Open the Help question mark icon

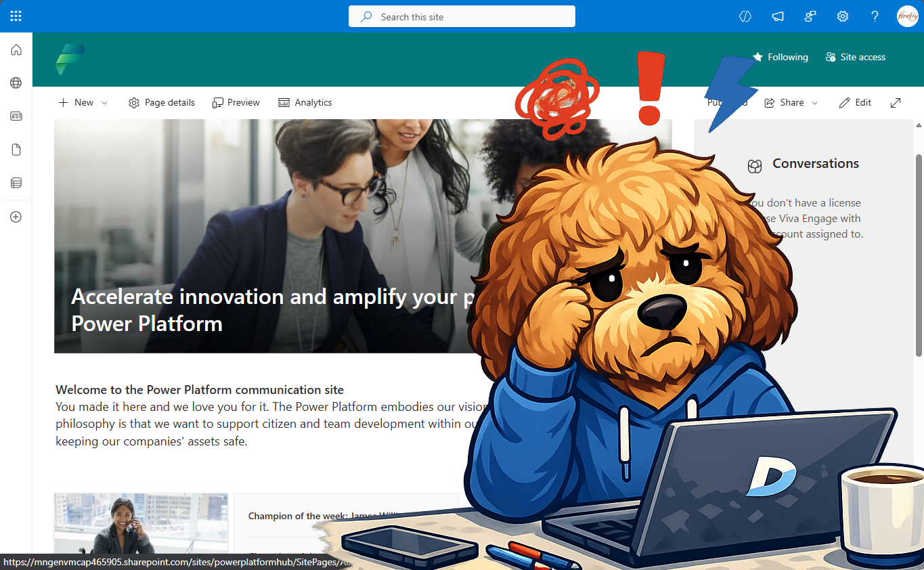[x=875, y=16]
